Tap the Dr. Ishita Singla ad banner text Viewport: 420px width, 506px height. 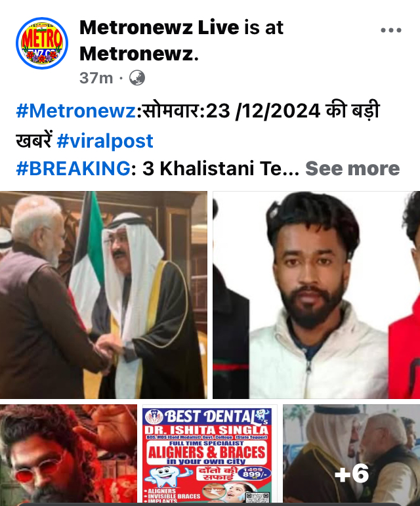[207, 430]
